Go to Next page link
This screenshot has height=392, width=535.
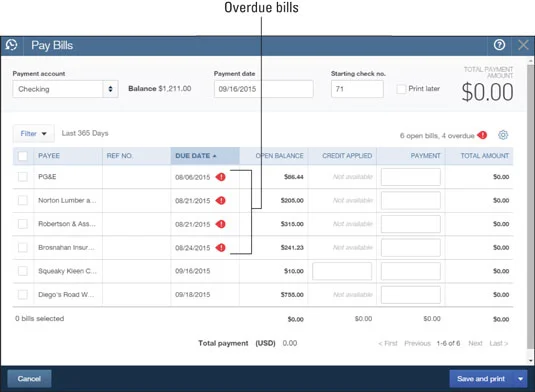pyautogui.click(x=475, y=343)
